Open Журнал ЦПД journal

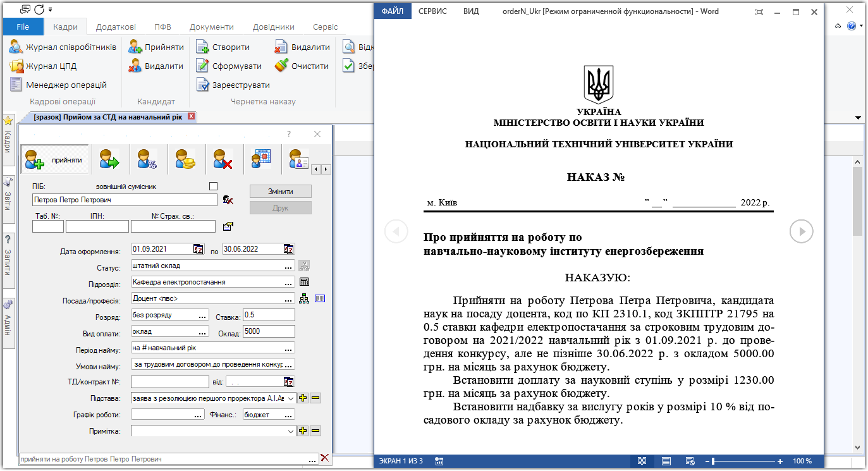(43, 66)
